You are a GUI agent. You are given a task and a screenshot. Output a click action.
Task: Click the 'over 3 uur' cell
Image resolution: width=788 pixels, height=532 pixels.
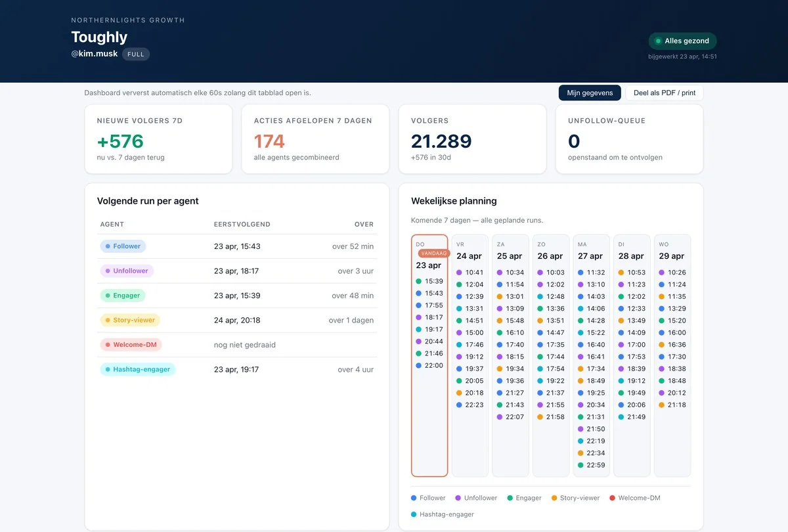pyautogui.click(x=356, y=271)
